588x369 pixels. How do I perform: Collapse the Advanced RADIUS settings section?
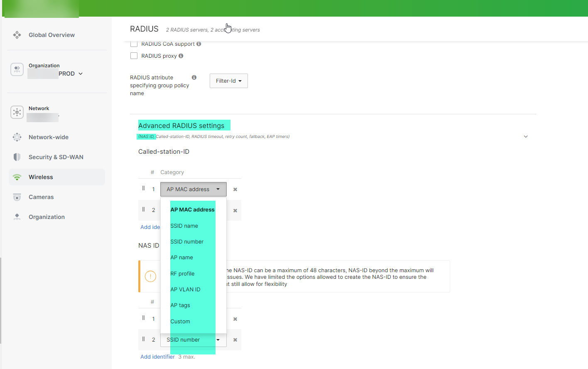[x=526, y=136]
